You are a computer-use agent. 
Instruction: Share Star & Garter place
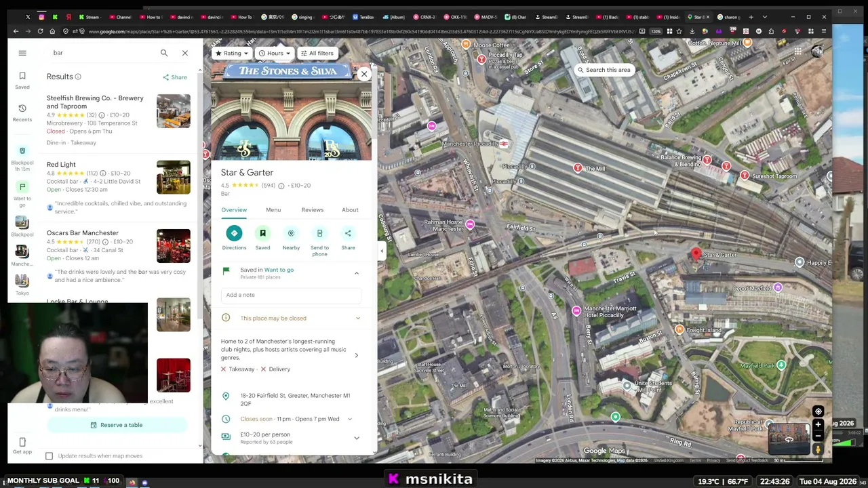pyautogui.click(x=348, y=238)
